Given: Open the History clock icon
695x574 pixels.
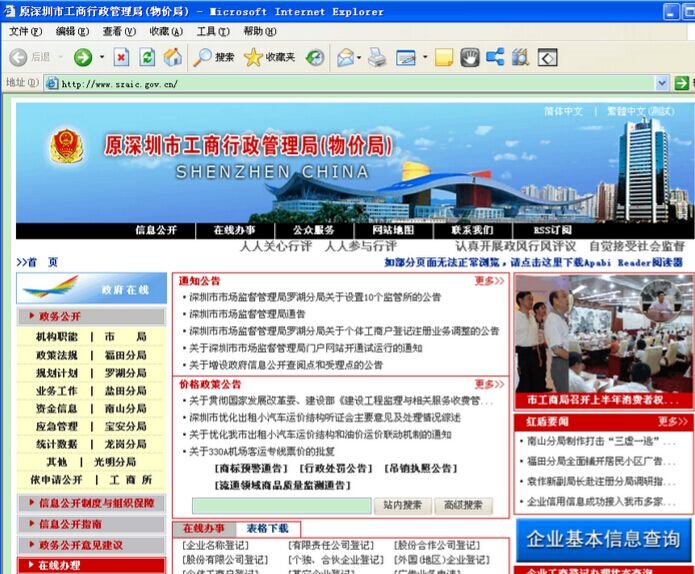Looking at the screenshot, I should click(315, 57).
